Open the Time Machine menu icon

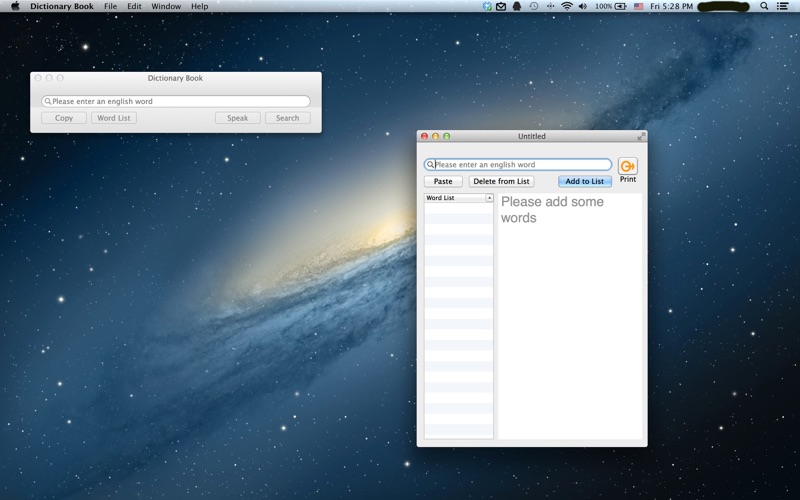click(x=533, y=6)
